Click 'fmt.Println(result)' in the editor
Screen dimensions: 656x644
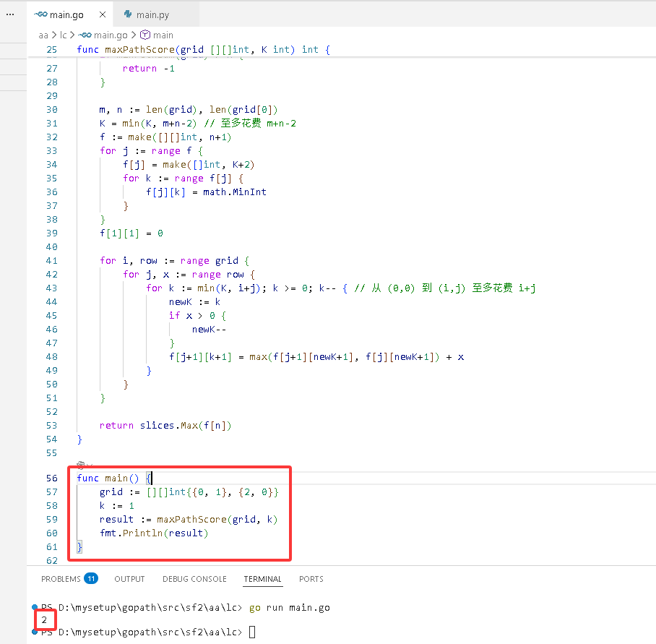(x=154, y=533)
